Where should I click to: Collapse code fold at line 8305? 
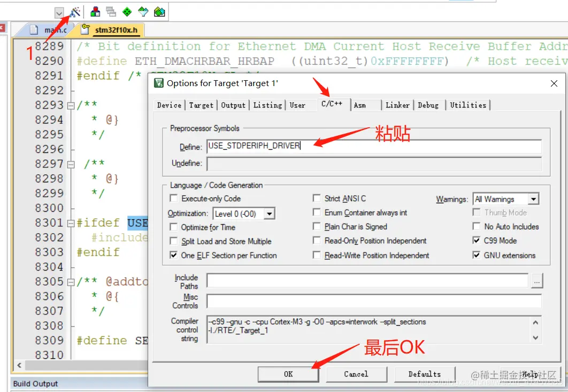click(x=71, y=282)
